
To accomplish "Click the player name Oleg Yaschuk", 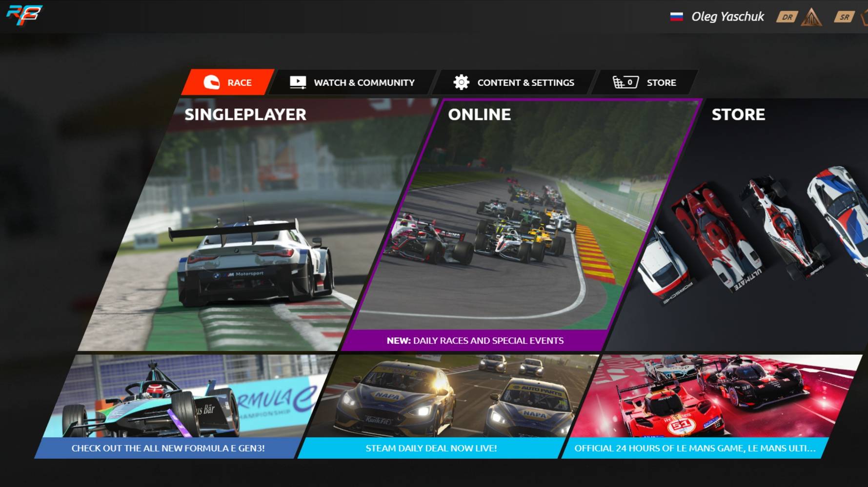I will (727, 16).
